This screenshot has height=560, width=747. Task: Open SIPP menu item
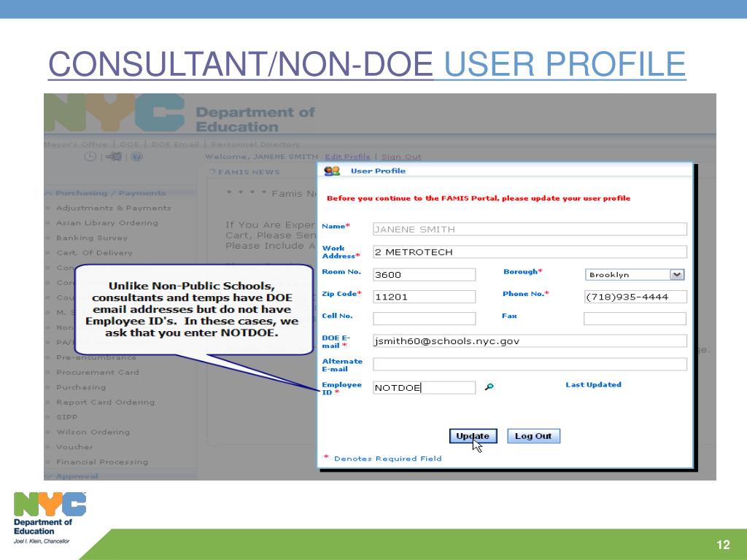coord(66,417)
